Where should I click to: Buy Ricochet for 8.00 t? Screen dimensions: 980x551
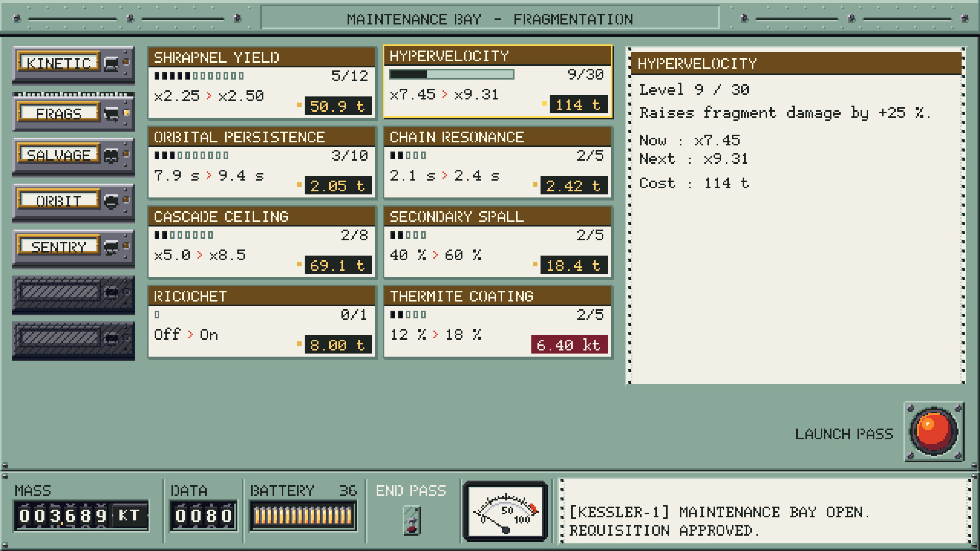[338, 345]
